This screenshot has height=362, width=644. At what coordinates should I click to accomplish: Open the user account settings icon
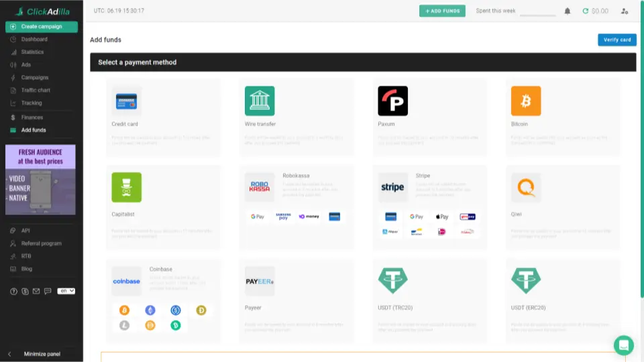point(625,11)
